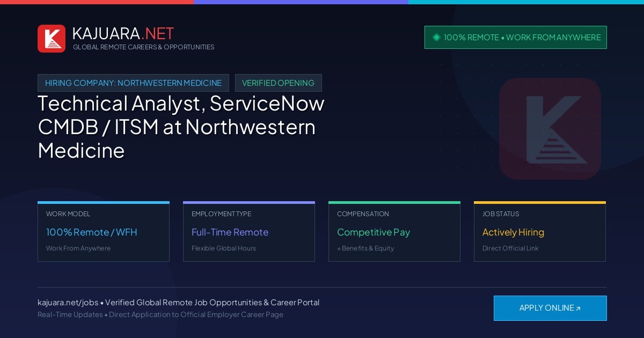Viewport: 644px width, 338px height.
Task: Click the Verified Opening tag
Action: pyautogui.click(x=278, y=83)
